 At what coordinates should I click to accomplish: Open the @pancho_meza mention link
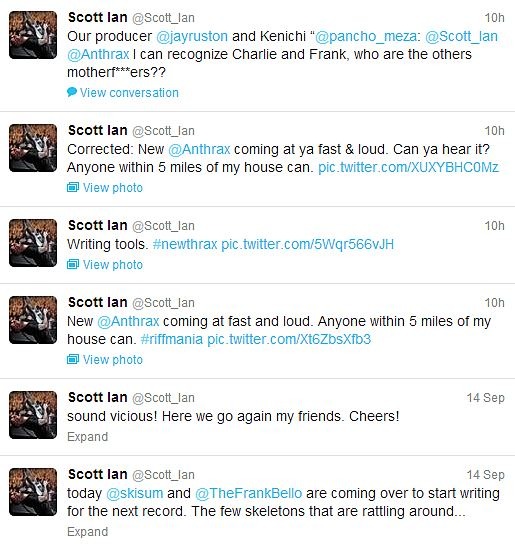pyautogui.click(x=366, y=36)
